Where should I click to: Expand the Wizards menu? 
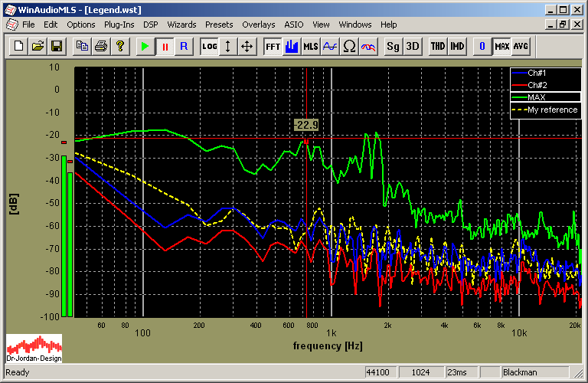(x=181, y=25)
